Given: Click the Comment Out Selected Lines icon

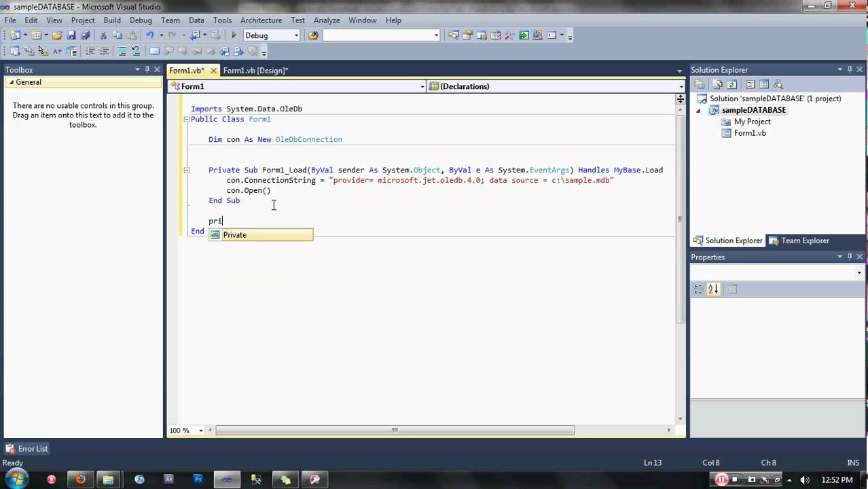Looking at the screenshot, I should (x=122, y=51).
